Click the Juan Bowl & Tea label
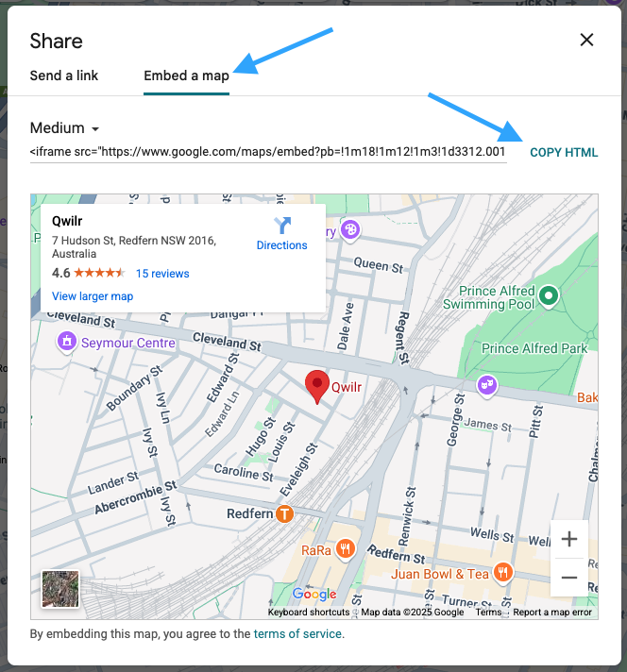 pos(440,574)
